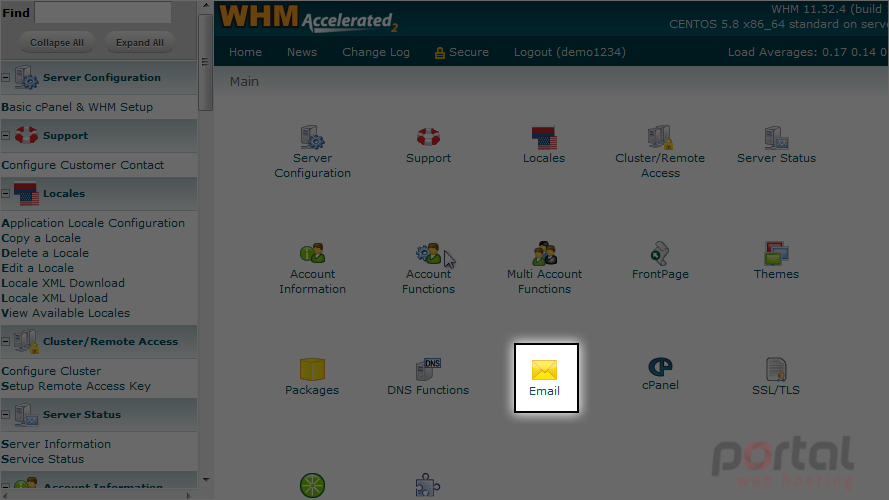889x500 pixels.
Task: Open Service Status link
Action: coord(43,459)
